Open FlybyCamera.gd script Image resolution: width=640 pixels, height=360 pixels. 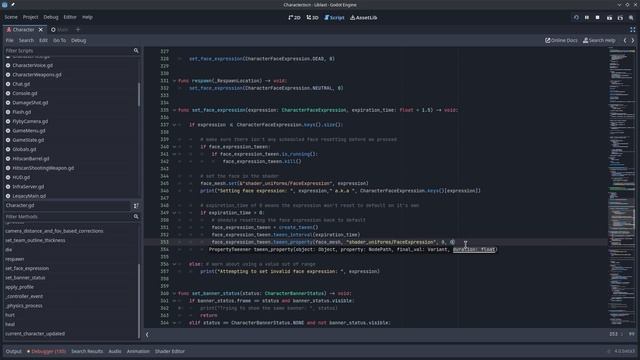point(30,122)
